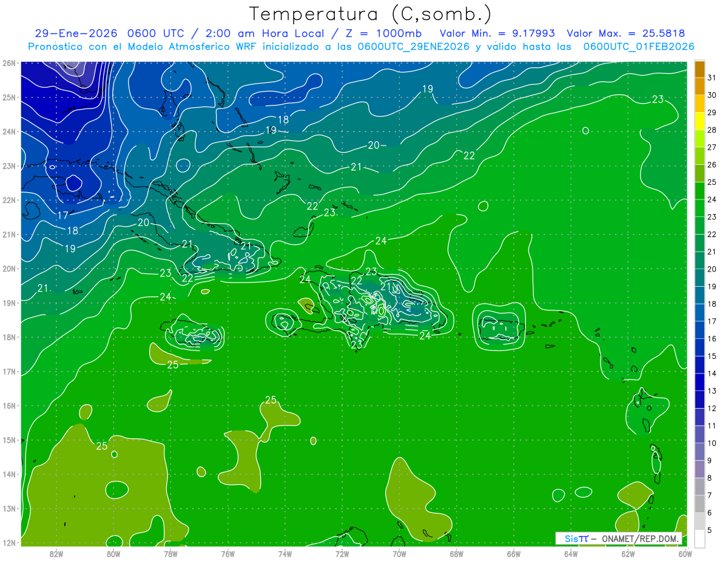
Task: Click the orange legend swatch between 29 and 30
Action: tap(699, 104)
